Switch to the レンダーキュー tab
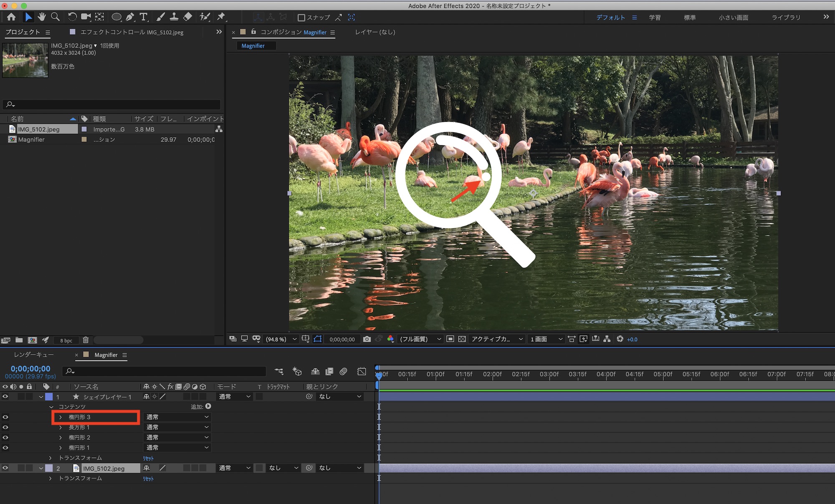Screen dimensions: 835x504 tap(34, 355)
